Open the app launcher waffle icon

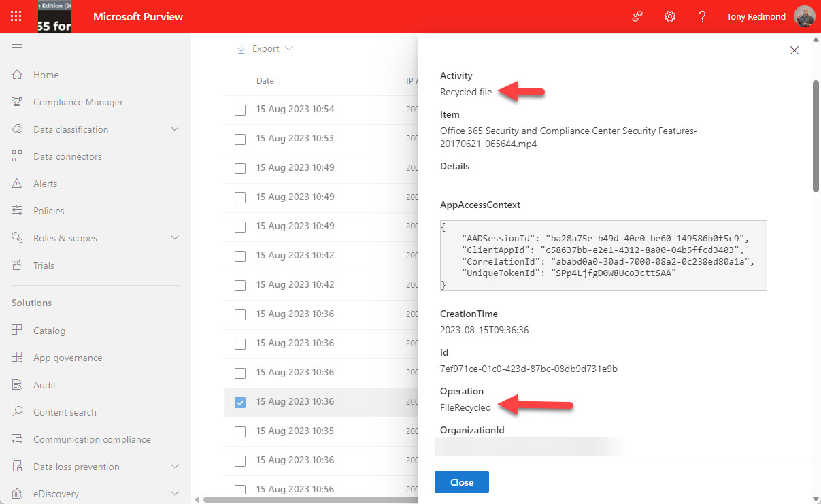point(16,16)
